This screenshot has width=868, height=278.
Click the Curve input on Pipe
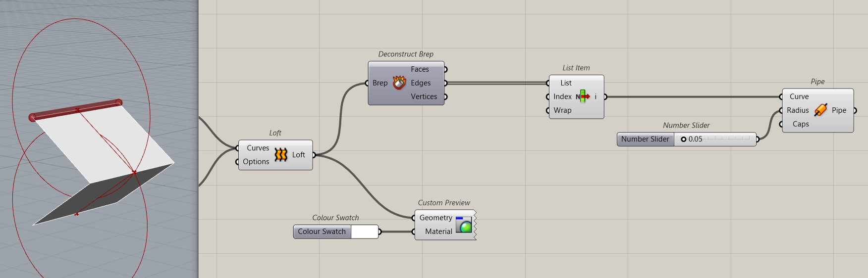click(x=799, y=96)
